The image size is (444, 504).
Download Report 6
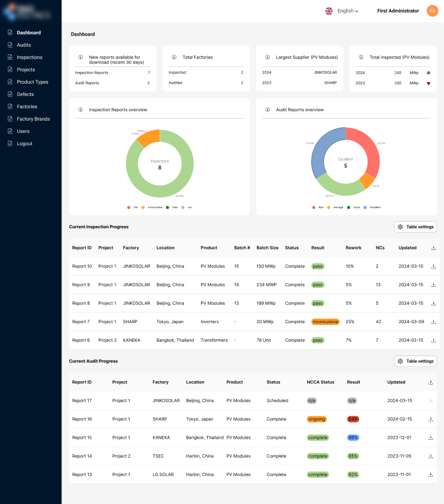point(433,340)
